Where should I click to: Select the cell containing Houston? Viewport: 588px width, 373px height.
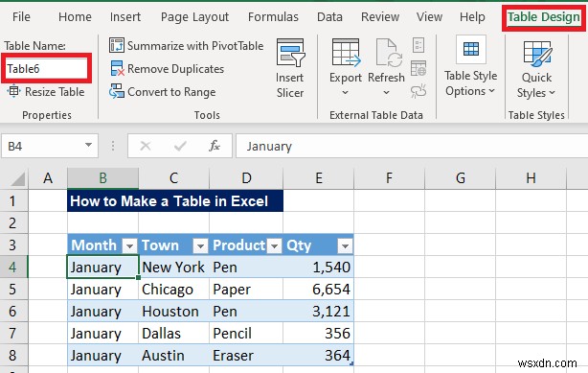click(x=173, y=312)
